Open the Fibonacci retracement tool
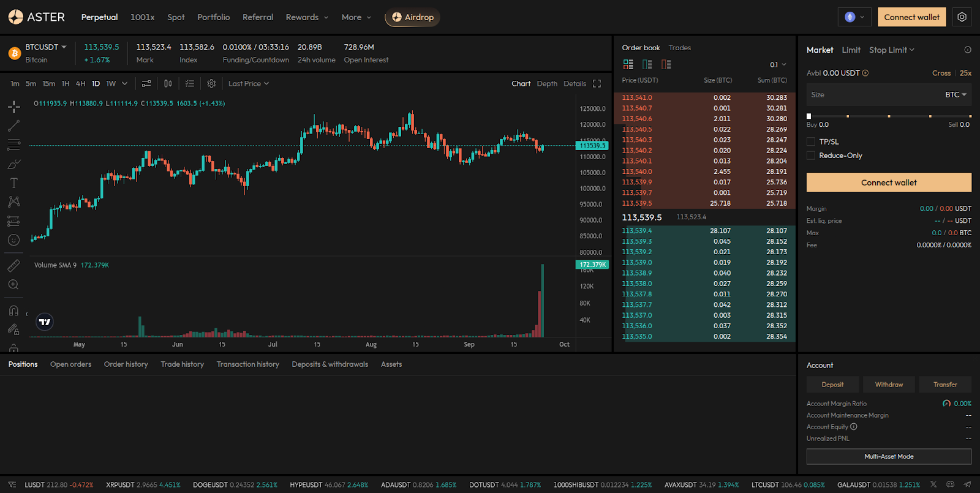This screenshot has height=493, width=980. [x=14, y=145]
